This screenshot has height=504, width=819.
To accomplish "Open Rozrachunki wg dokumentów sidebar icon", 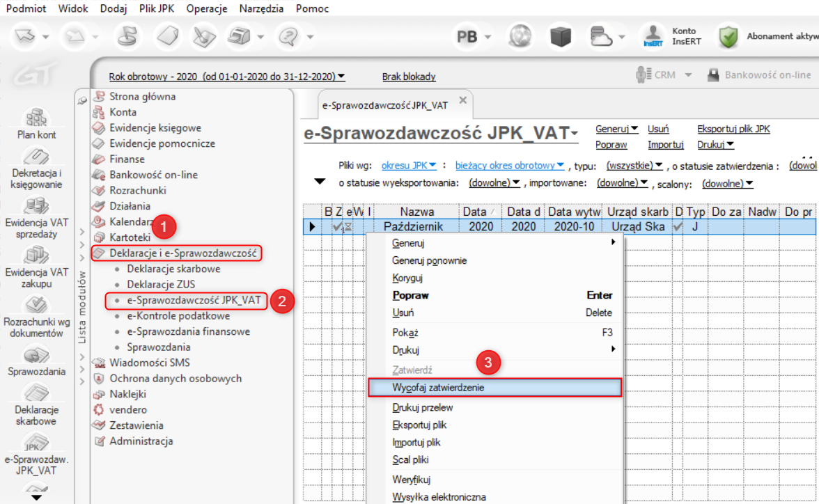I will [36, 304].
